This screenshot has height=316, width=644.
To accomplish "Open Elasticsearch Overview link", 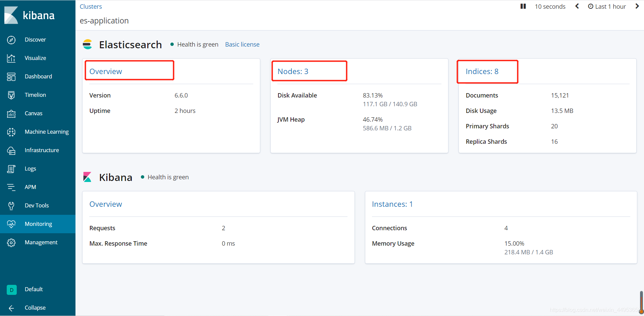I will [106, 71].
